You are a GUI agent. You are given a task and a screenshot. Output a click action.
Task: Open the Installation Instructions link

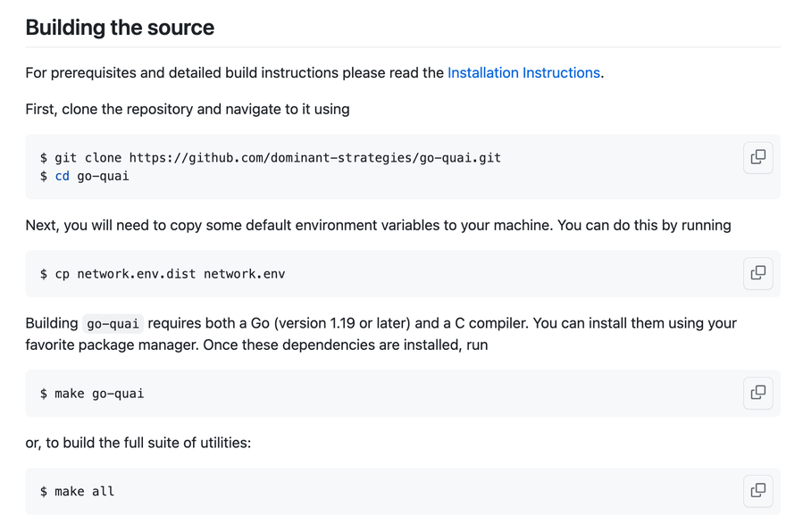click(523, 73)
